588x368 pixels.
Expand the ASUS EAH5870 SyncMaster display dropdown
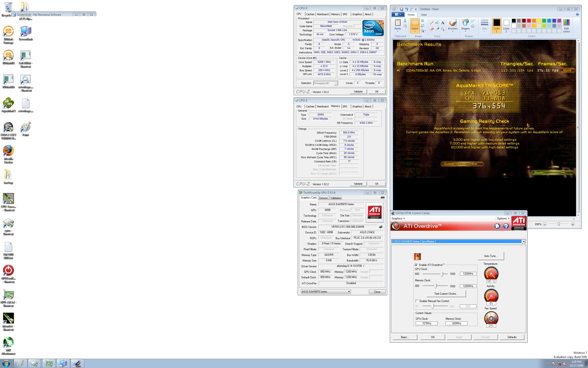(524, 241)
